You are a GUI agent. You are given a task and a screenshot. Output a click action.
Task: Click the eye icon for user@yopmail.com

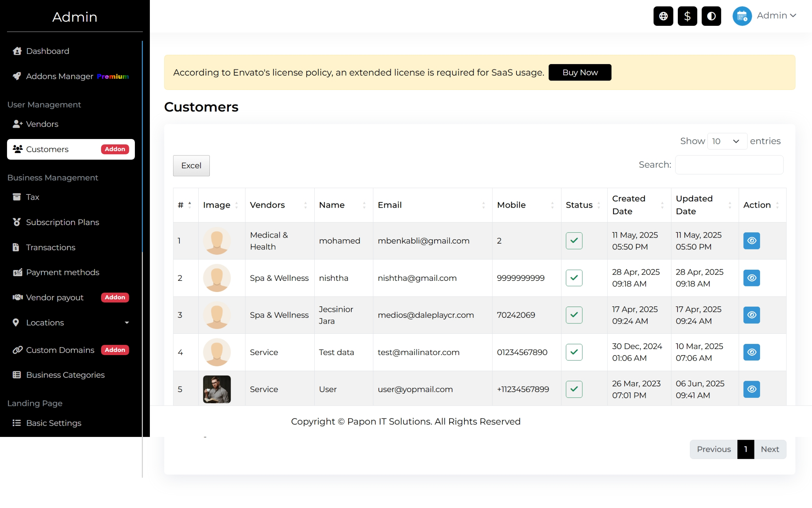pos(751,389)
